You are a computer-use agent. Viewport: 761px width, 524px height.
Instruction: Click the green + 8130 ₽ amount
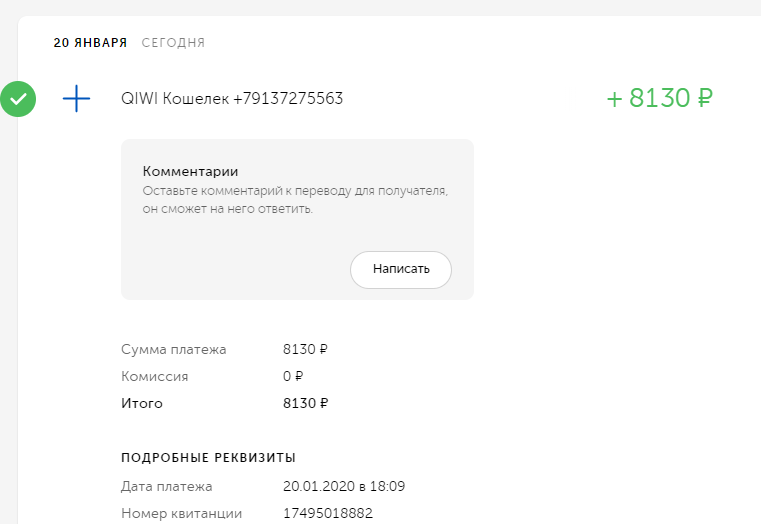click(659, 99)
